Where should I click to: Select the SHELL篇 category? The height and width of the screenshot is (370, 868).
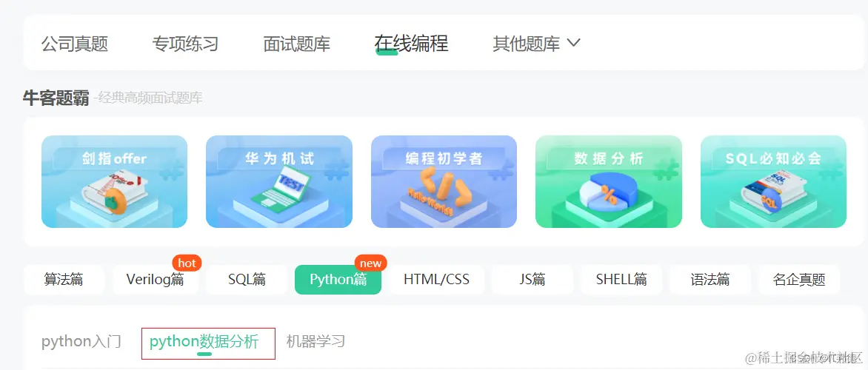621,279
